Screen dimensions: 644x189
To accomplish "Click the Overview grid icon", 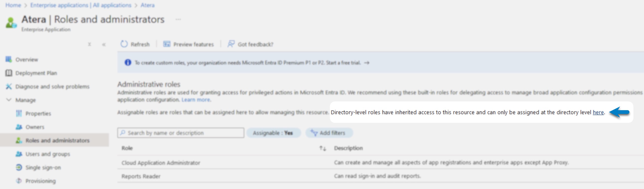I will click(x=9, y=59).
